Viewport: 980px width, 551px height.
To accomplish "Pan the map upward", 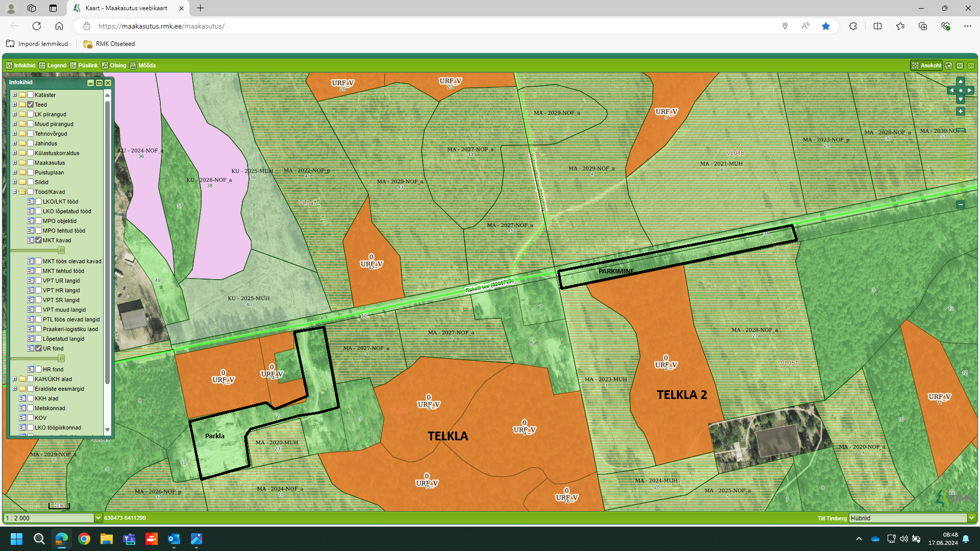I will [961, 81].
